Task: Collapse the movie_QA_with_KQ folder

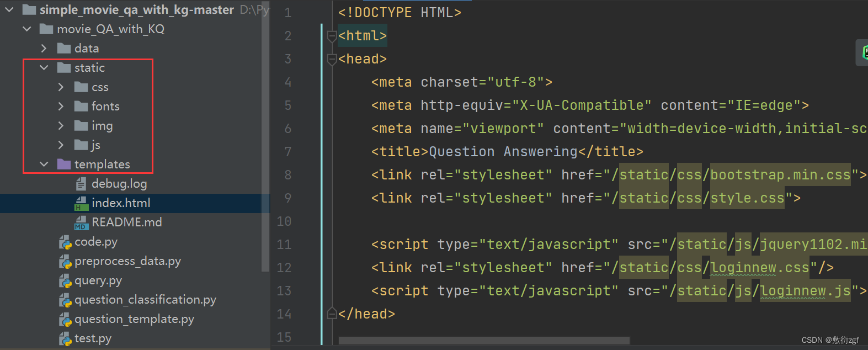Action: pos(26,29)
